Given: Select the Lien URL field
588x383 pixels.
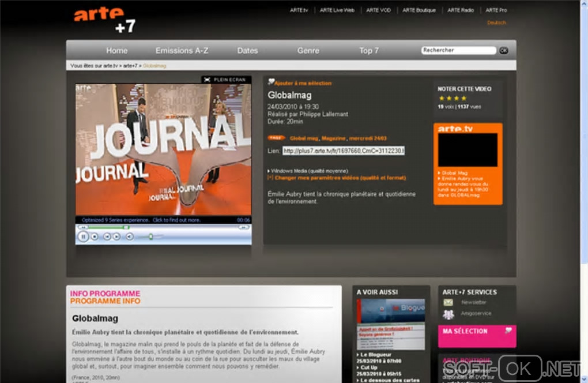Looking at the screenshot, I should (343, 151).
